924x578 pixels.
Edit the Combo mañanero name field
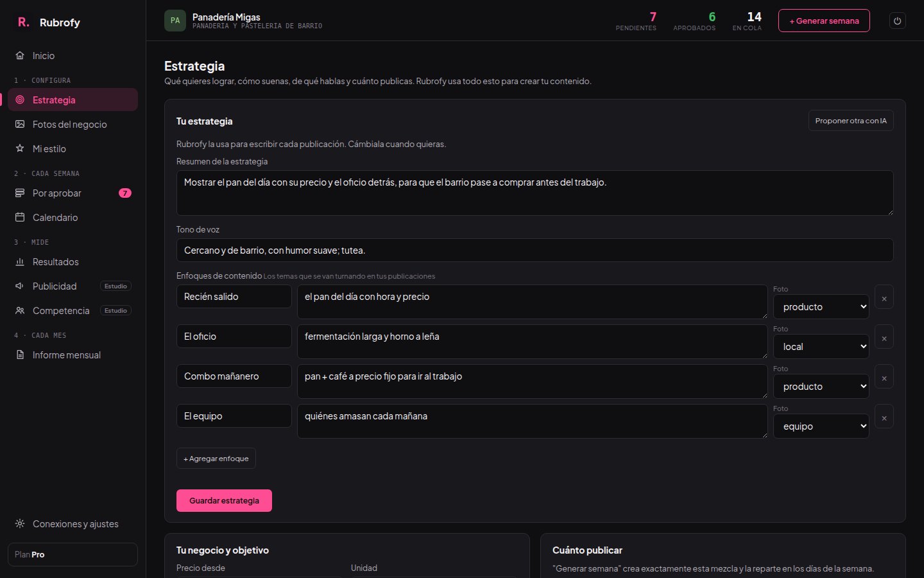coord(234,376)
